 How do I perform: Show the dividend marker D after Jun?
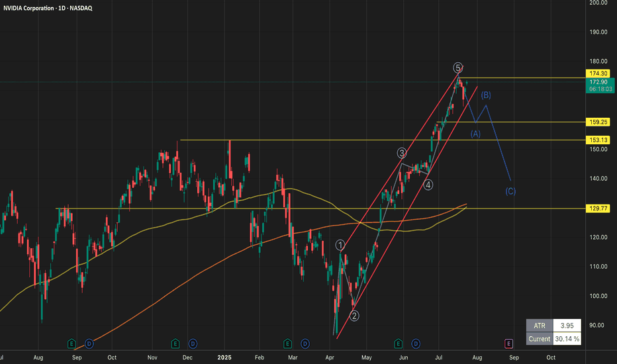coord(416,344)
